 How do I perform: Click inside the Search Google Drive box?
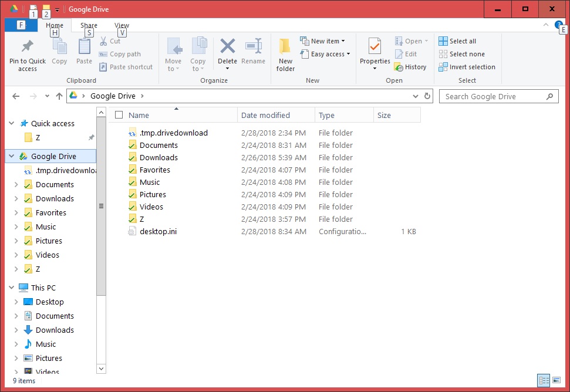(x=496, y=96)
